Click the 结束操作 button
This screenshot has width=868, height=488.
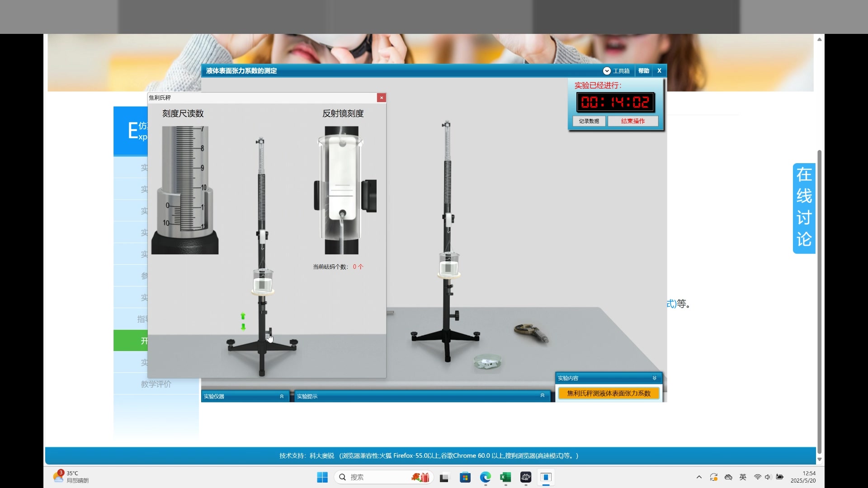pos(632,121)
